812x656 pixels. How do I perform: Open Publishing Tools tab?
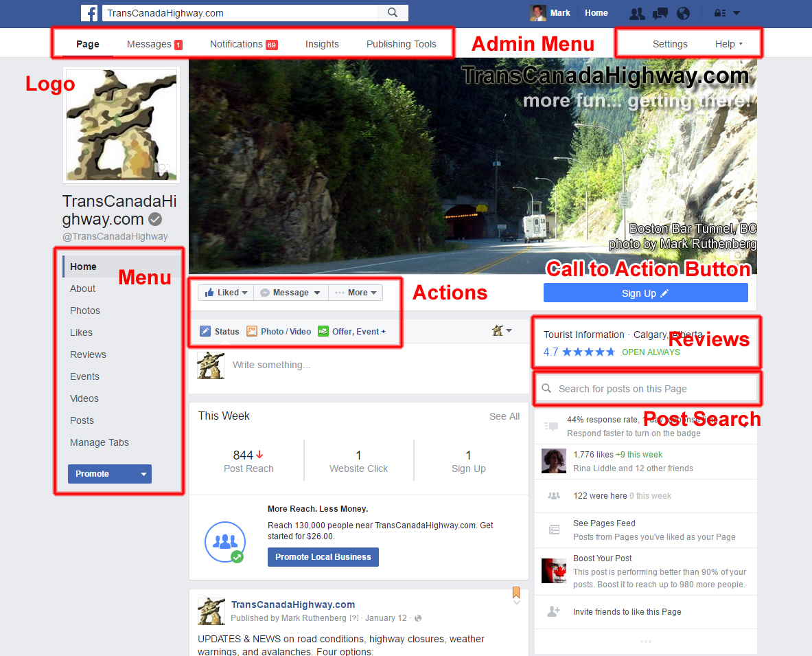pyautogui.click(x=402, y=44)
